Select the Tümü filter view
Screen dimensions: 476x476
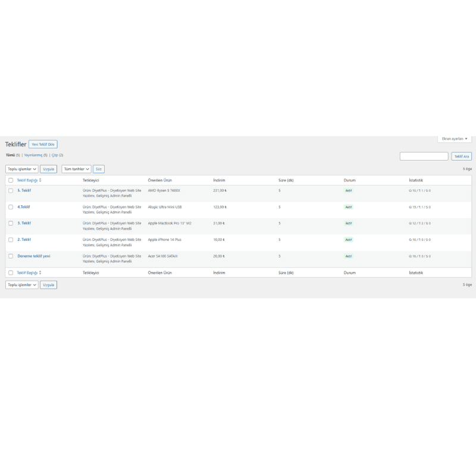(x=10, y=155)
